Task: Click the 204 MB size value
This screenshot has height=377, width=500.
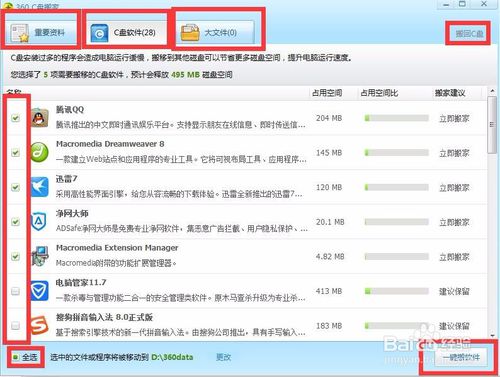Action: (x=329, y=118)
